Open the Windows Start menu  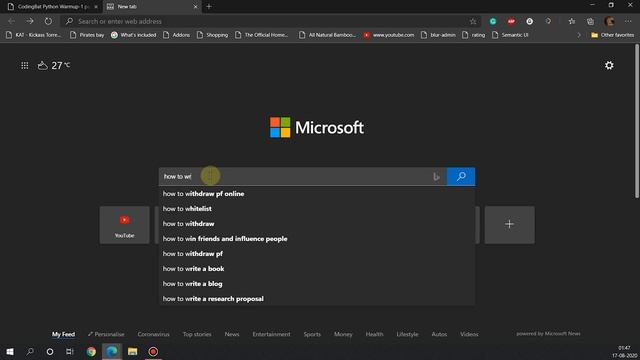coord(10,351)
